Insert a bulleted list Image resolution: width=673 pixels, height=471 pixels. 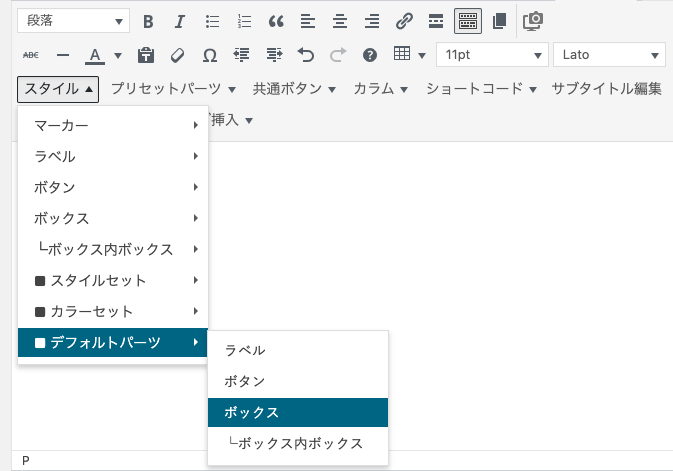(212, 21)
